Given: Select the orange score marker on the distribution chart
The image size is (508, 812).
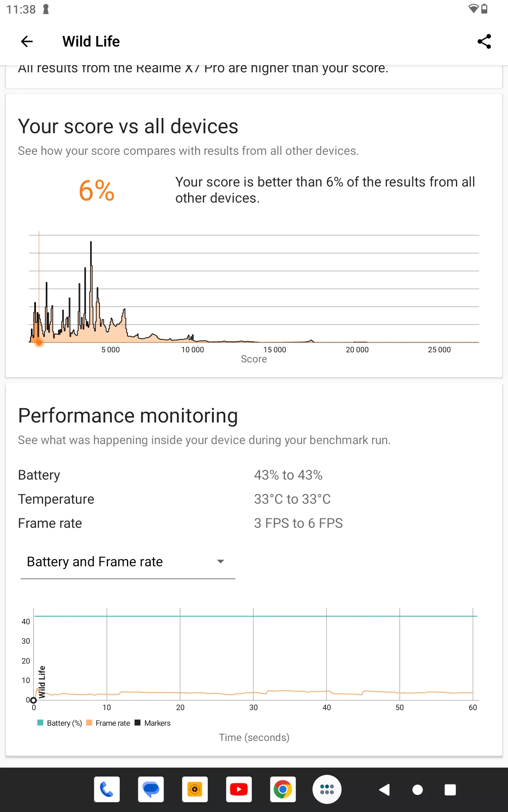Looking at the screenshot, I should point(39,342).
